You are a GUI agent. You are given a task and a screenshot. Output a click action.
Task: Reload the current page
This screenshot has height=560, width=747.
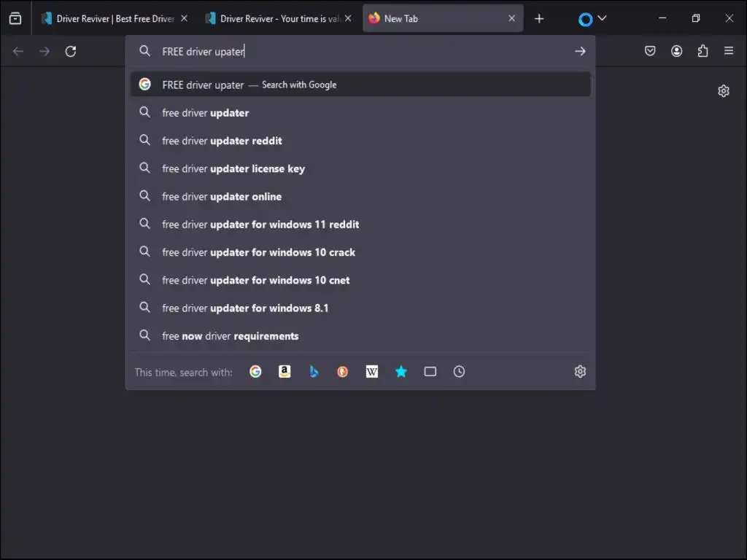pyautogui.click(x=71, y=52)
